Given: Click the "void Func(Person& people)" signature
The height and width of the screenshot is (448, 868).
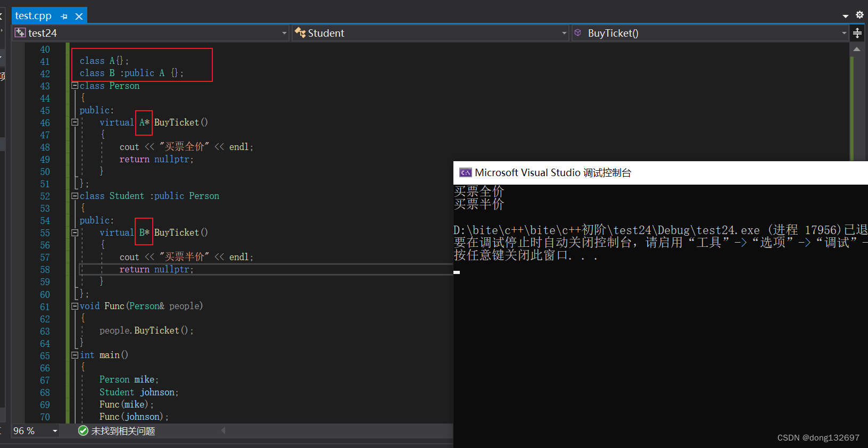Looking at the screenshot, I should pyautogui.click(x=142, y=306).
